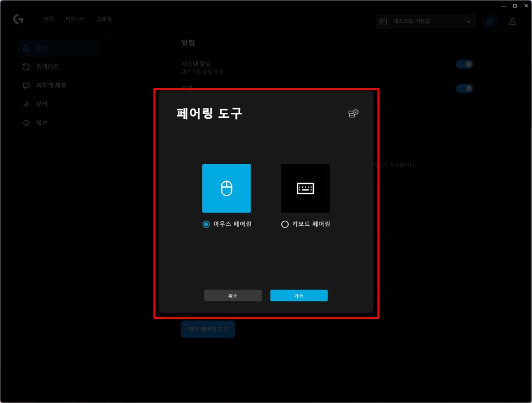Viewport: 532px width, 403px height.
Task: Open the pairing tool help icon
Action: tap(353, 113)
